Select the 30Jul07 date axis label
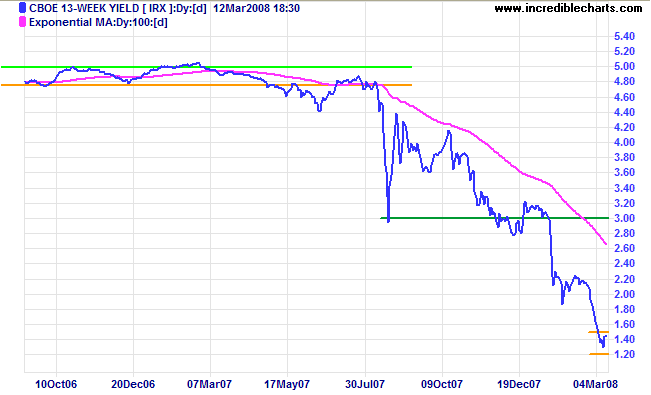Image resolution: width=651 pixels, height=395 pixels. point(365,384)
